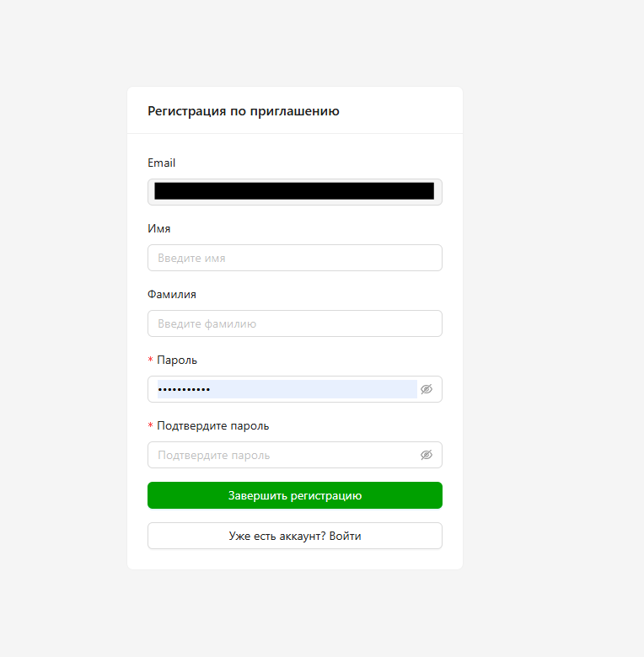Click the Пароль label text

point(177,360)
